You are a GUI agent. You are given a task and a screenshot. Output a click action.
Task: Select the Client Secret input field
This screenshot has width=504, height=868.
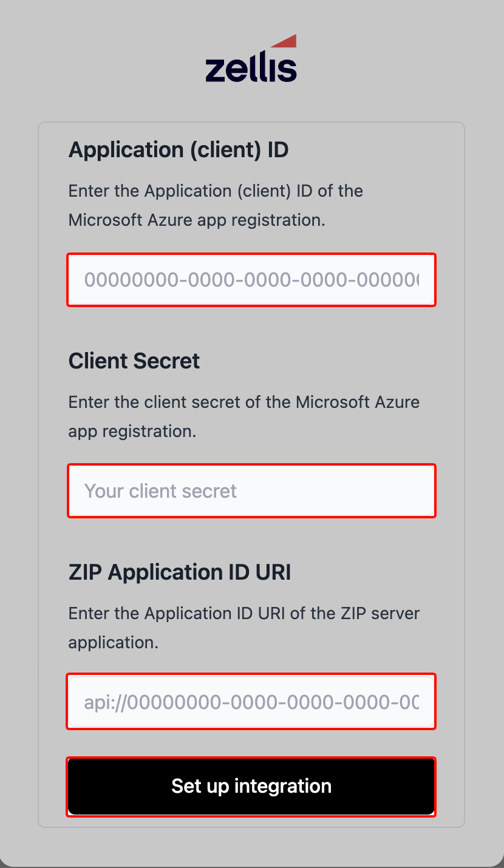click(251, 490)
